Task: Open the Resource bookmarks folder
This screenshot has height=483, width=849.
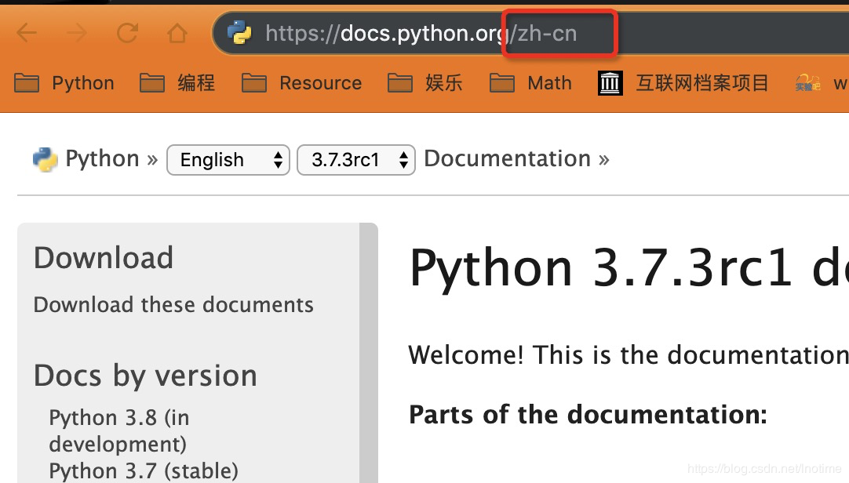Action: [x=302, y=83]
